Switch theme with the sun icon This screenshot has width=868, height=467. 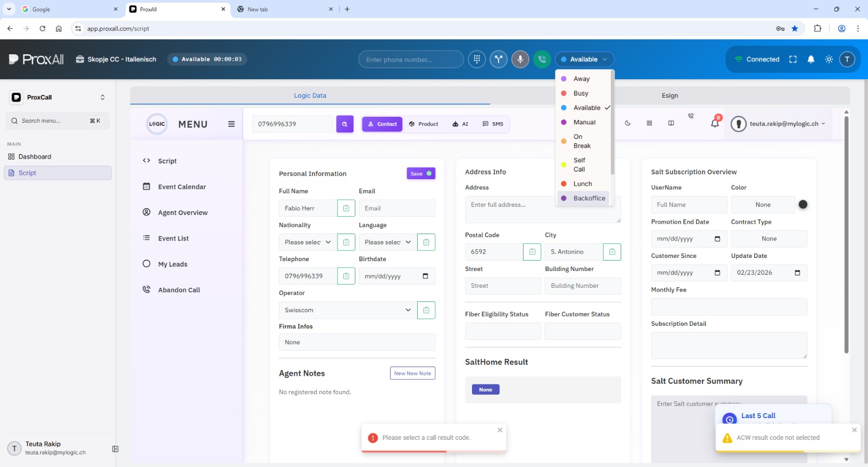point(829,59)
